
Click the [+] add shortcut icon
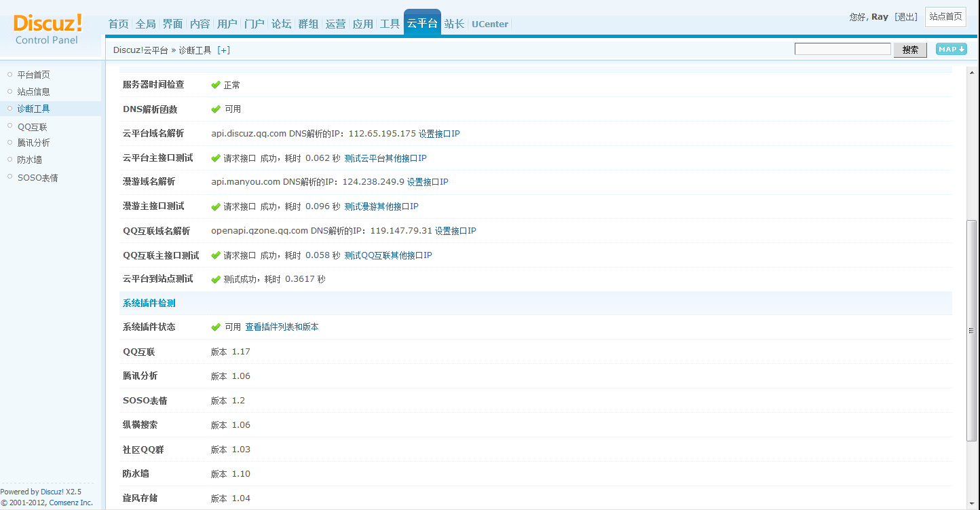[223, 50]
